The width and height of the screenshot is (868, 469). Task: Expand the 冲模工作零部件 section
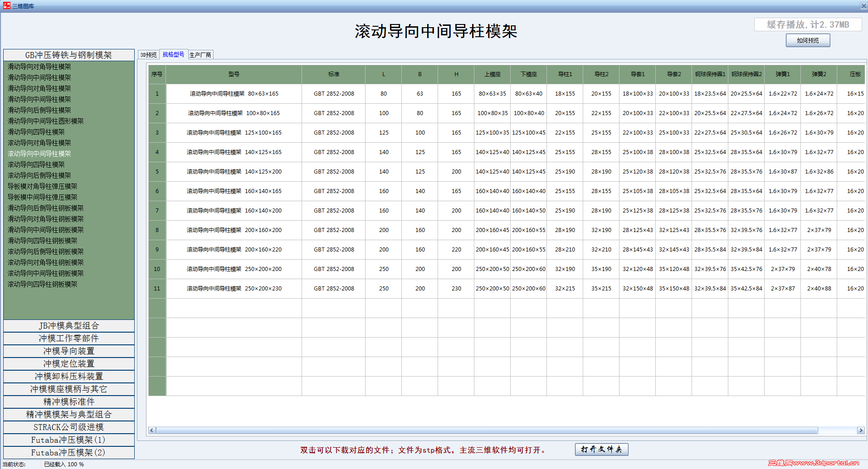click(x=69, y=338)
